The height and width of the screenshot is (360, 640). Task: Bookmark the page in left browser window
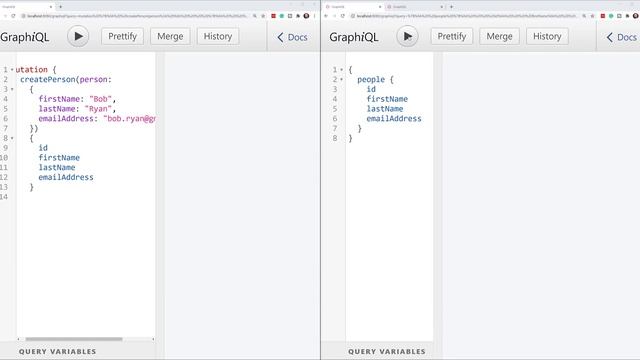263,16
